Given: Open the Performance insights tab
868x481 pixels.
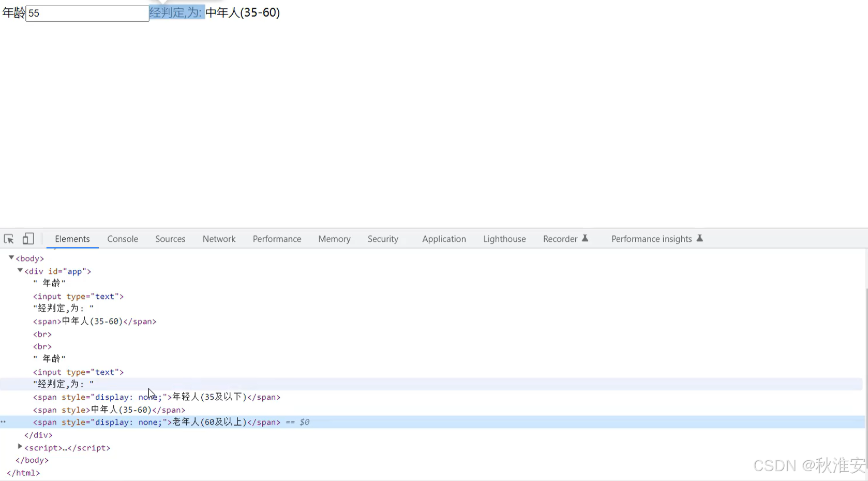Looking at the screenshot, I should pyautogui.click(x=651, y=239).
